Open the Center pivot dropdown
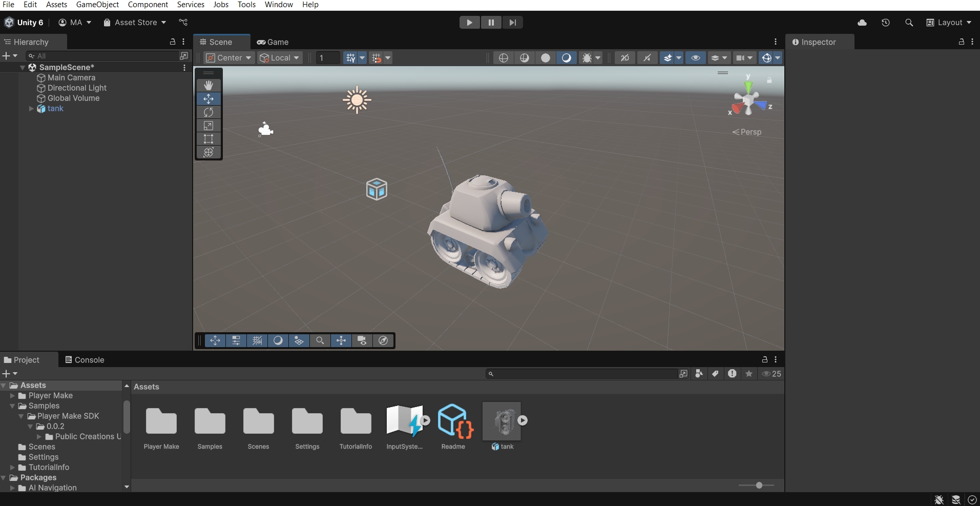This screenshot has width=980, height=506. (x=229, y=58)
